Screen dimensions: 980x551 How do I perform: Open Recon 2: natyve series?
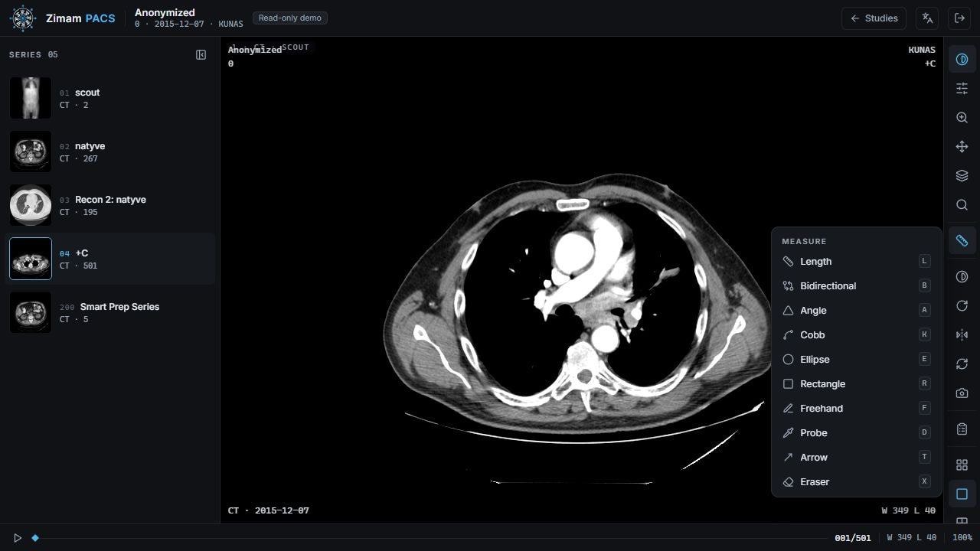[110, 205]
